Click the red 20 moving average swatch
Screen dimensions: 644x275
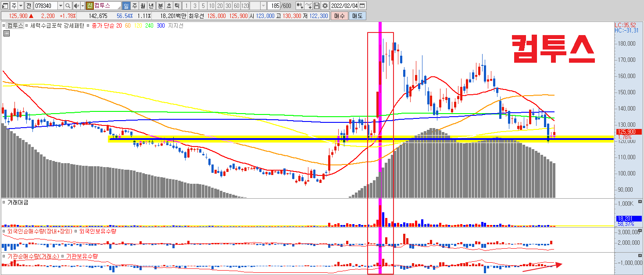(119, 25)
